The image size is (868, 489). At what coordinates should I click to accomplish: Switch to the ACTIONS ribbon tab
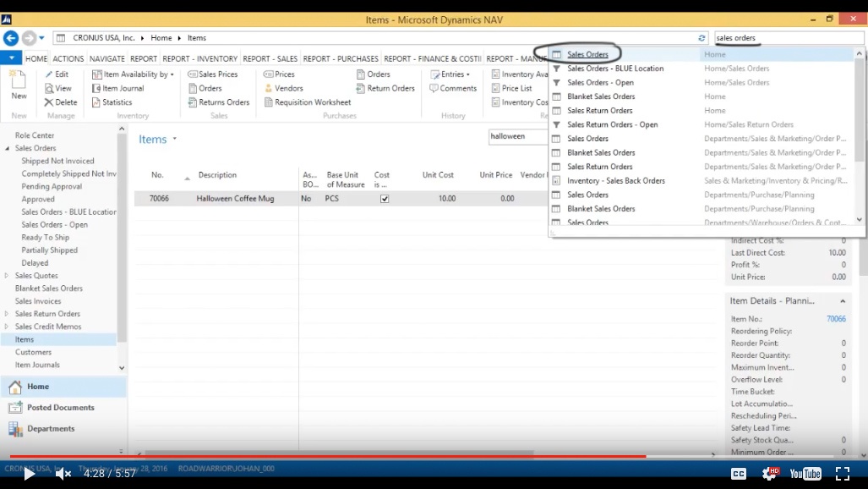point(68,58)
